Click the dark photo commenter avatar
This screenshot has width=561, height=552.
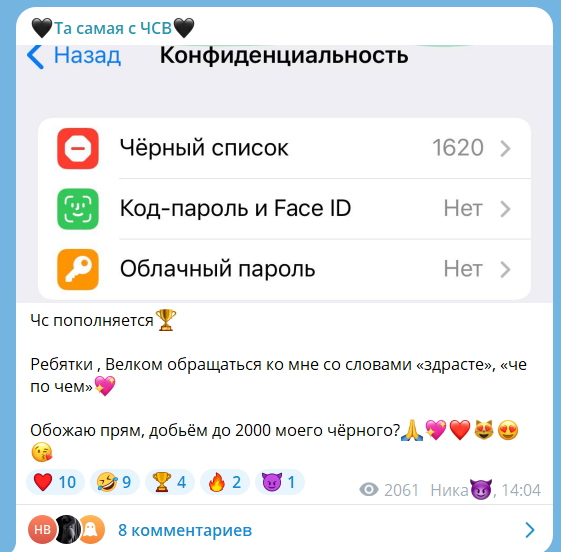[67, 529]
